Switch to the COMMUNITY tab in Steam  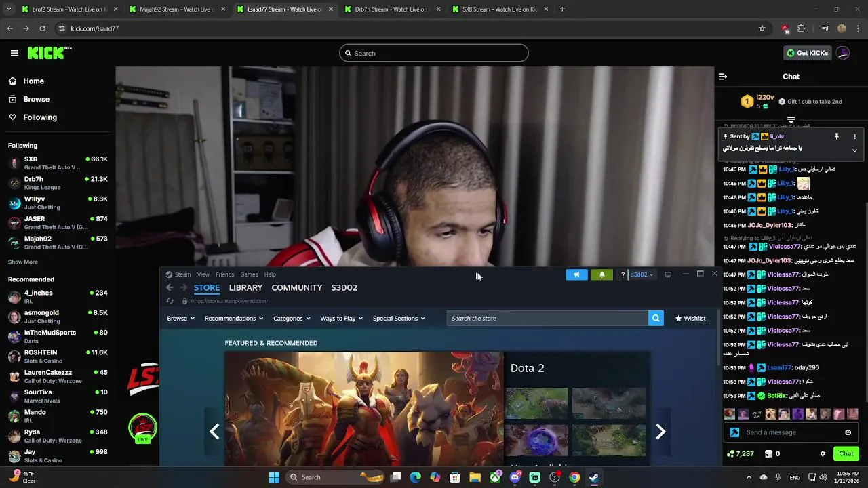(x=297, y=288)
